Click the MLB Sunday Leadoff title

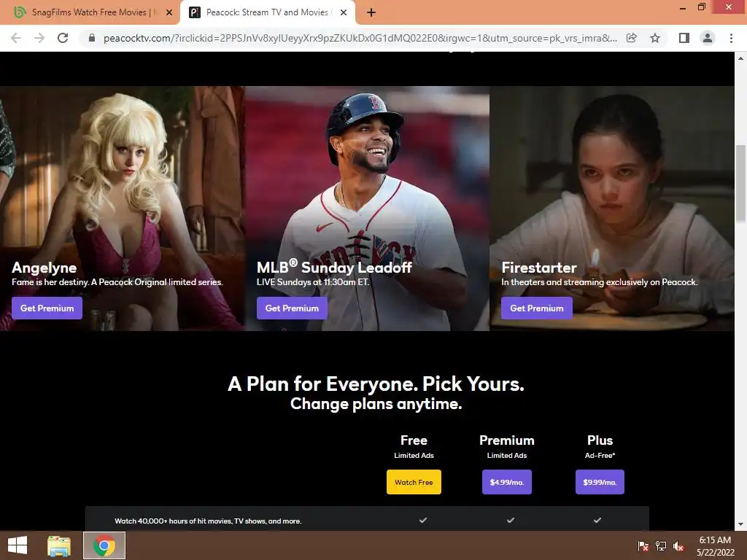(x=334, y=267)
